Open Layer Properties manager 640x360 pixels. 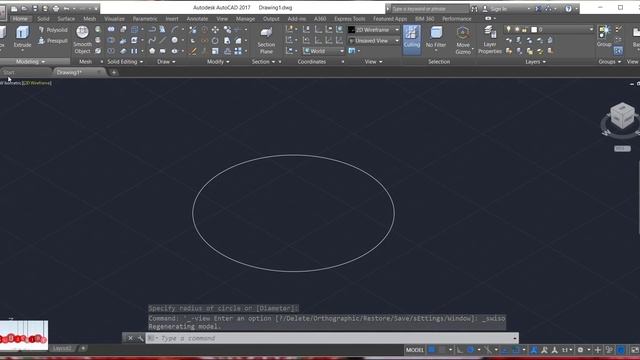490,40
